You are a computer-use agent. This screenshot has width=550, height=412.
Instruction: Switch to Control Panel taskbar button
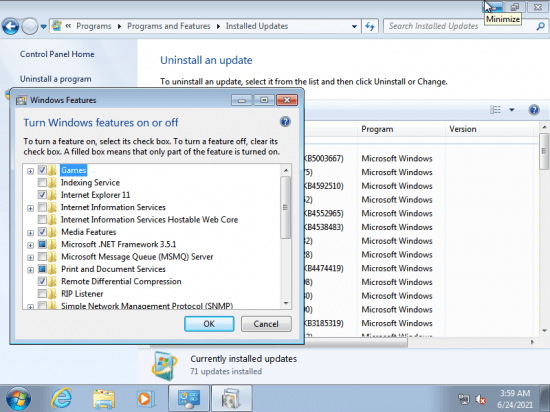(189, 399)
